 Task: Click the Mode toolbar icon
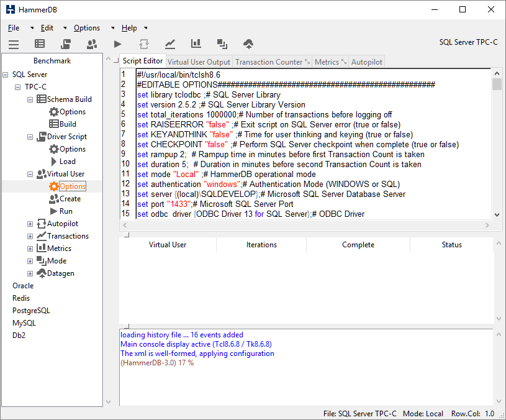tap(222, 44)
